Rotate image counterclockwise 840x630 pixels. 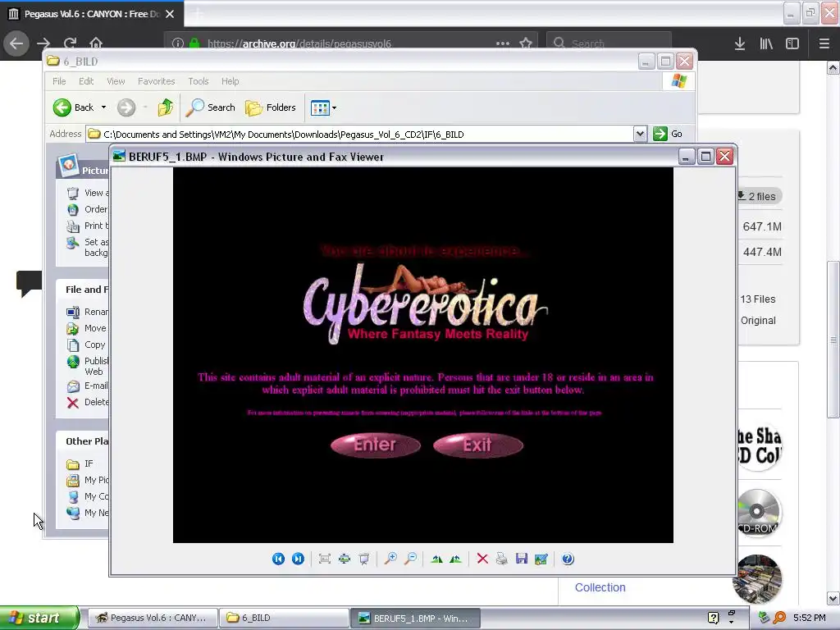point(456,559)
